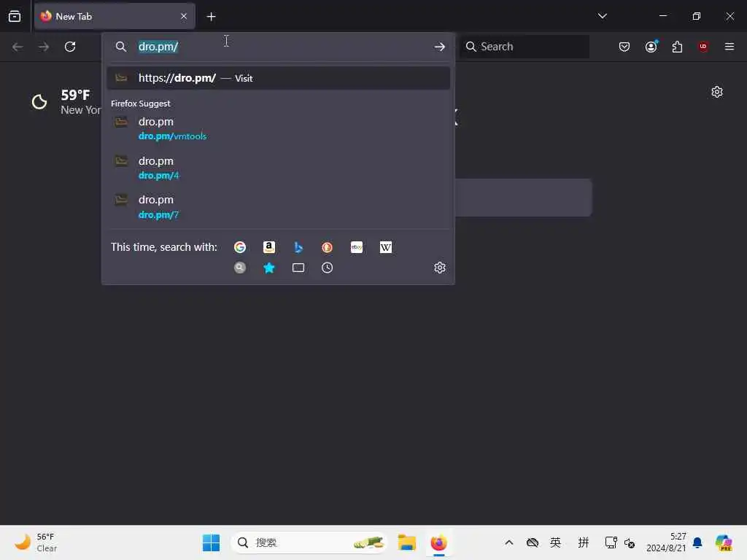Open the network tray icon
This screenshot has width=747, height=560.
click(611, 542)
